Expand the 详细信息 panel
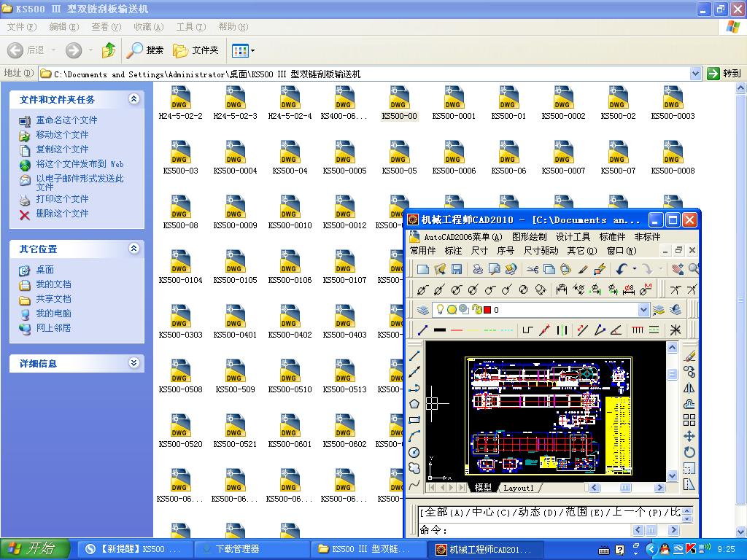The width and height of the screenshot is (747, 560). (x=133, y=363)
